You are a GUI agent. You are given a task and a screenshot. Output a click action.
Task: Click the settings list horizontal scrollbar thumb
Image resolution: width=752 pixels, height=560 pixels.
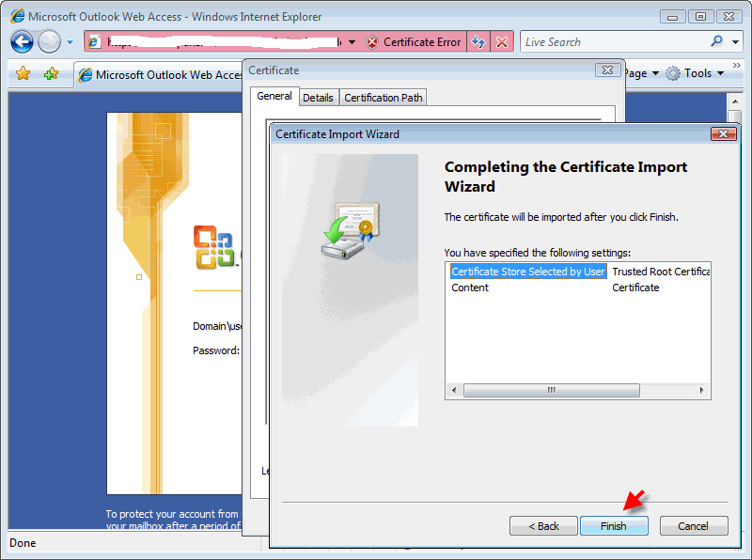[x=552, y=390]
